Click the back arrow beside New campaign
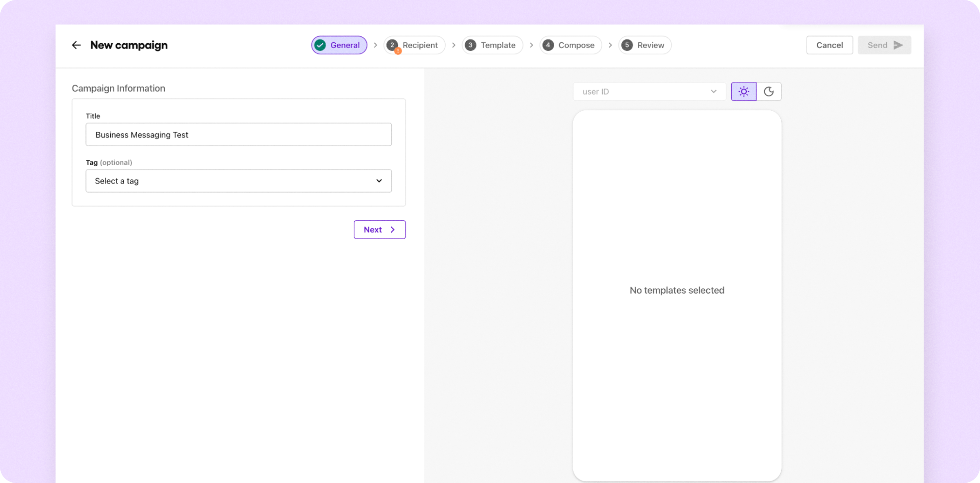980x483 pixels. 76,45
